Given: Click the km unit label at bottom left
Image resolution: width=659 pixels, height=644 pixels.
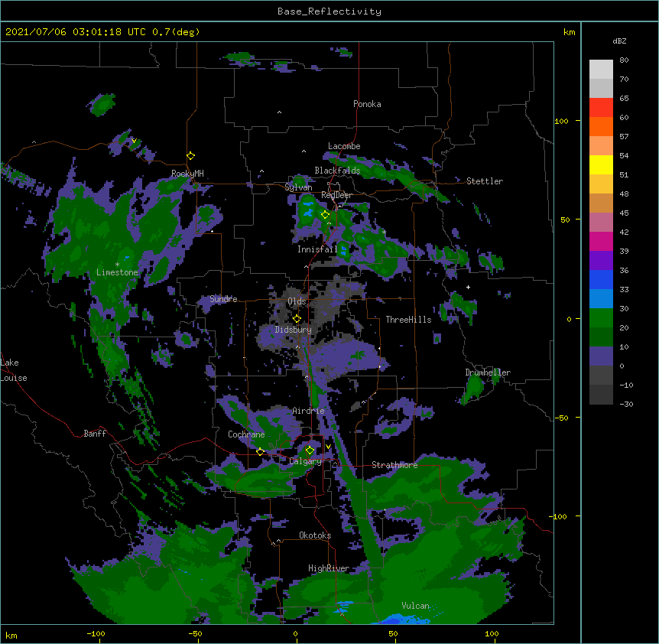Looking at the screenshot, I should point(11,635).
